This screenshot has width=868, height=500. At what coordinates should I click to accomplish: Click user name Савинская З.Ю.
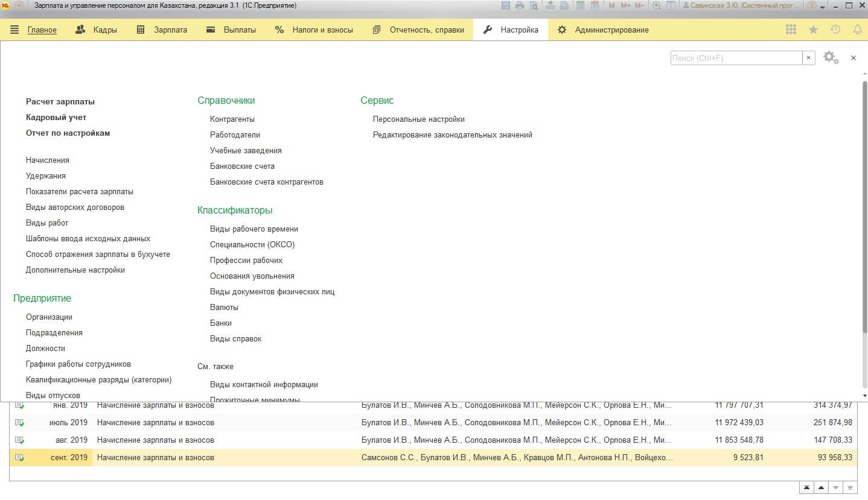point(742,5)
